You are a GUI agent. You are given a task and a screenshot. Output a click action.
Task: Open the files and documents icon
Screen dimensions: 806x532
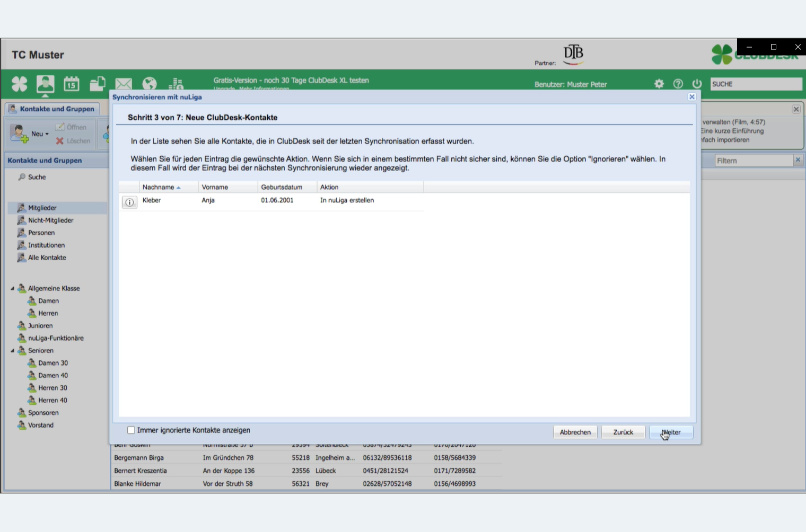97,84
